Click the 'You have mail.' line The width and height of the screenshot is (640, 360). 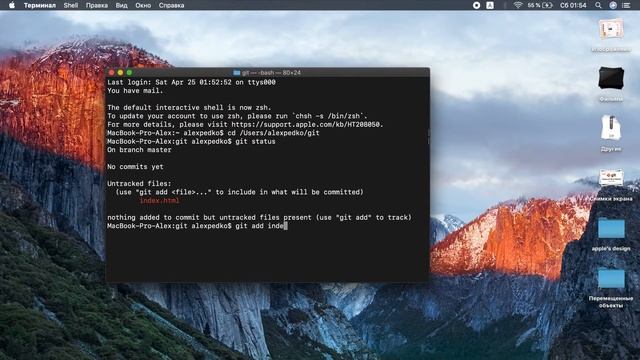[x=135, y=91]
